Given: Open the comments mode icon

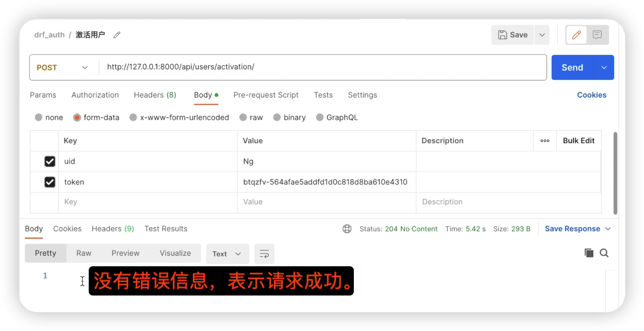Looking at the screenshot, I should pyautogui.click(x=598, y=35).
